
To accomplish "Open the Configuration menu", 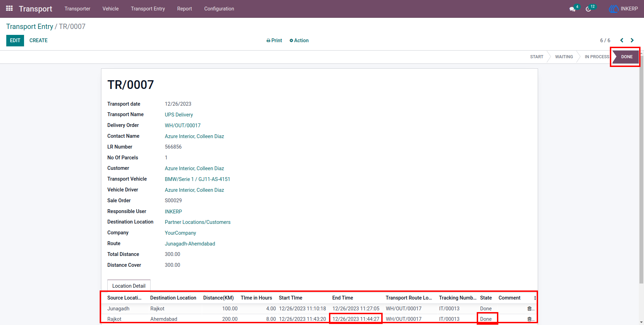I will click(x=219, y=9).
